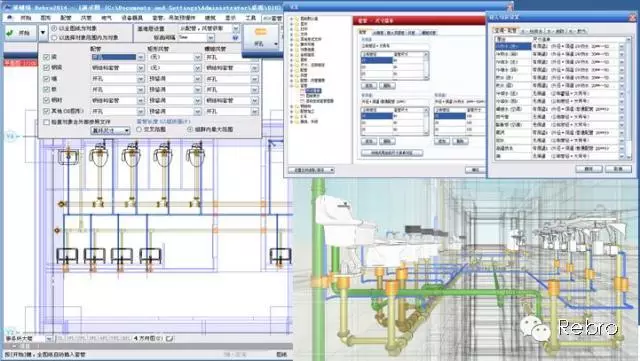Click the confirm button in the settings dialog
This screenshot has height=361, width=640.
[x=475, y=170]
